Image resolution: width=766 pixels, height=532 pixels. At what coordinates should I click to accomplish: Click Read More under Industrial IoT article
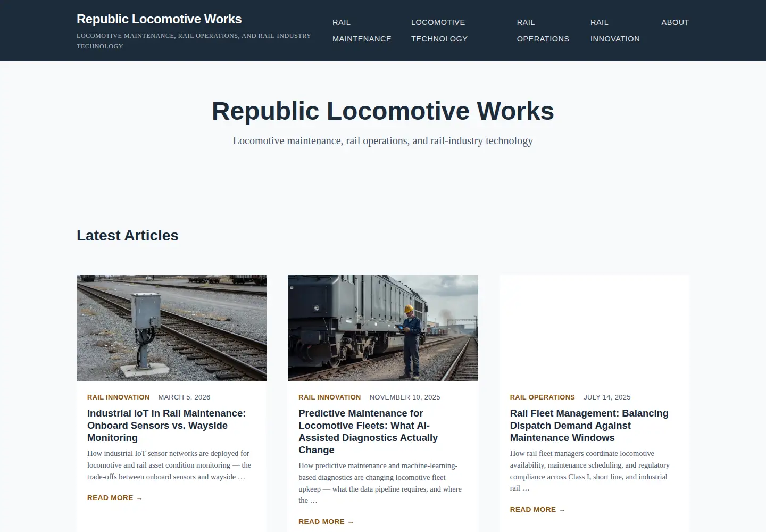(115, 498)
